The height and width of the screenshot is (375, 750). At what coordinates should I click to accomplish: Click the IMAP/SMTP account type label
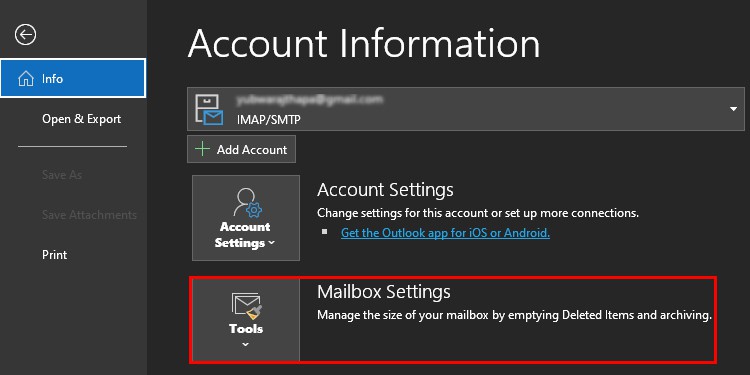[268, 120]
